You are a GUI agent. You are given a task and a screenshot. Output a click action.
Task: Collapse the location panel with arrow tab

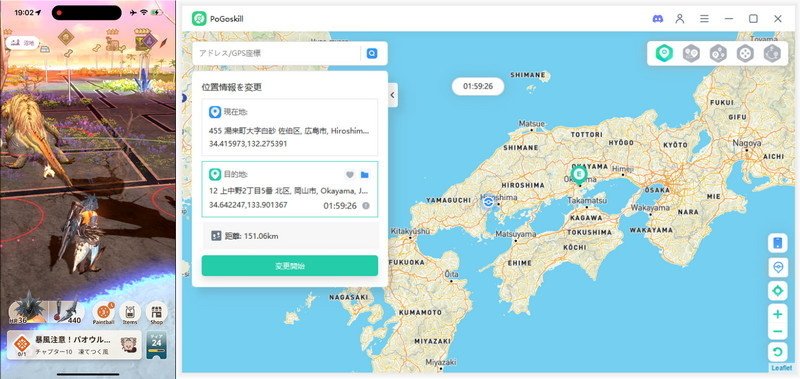click(392, 95)
